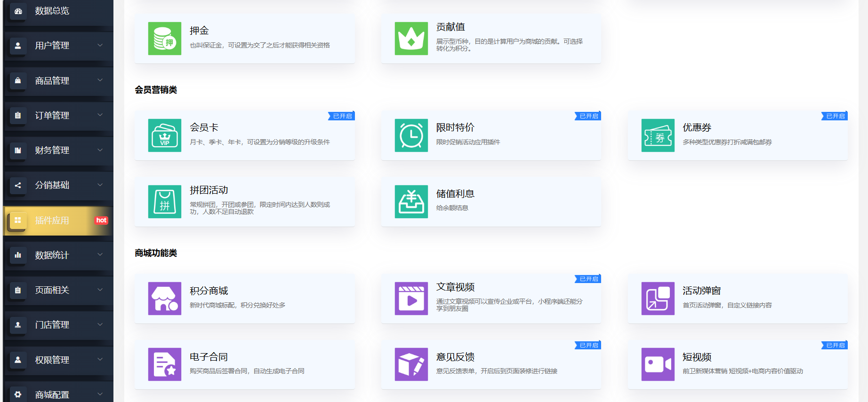This screenshot has width=868, height=402.
Task: Click the 贡献值 crown icon
Action: [411, 39]
